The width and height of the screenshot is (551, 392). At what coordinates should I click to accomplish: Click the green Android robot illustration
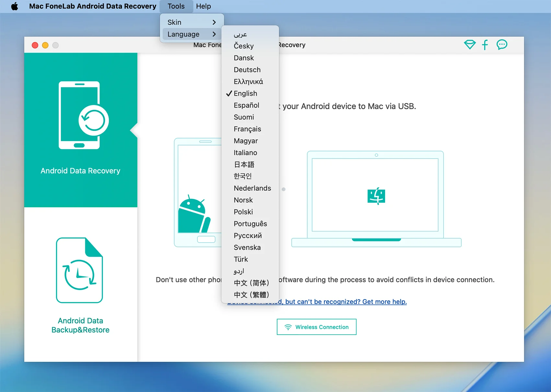tap(193, 214)
